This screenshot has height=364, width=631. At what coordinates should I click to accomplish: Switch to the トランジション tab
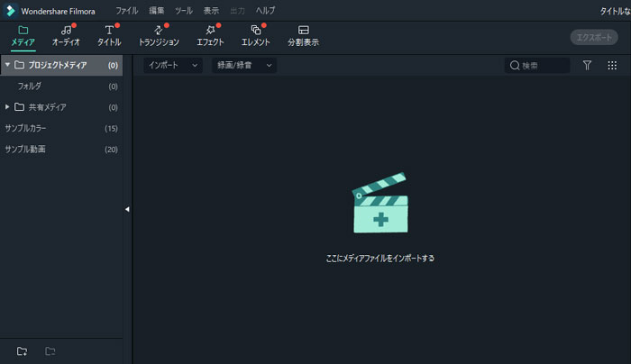(159, 36)
